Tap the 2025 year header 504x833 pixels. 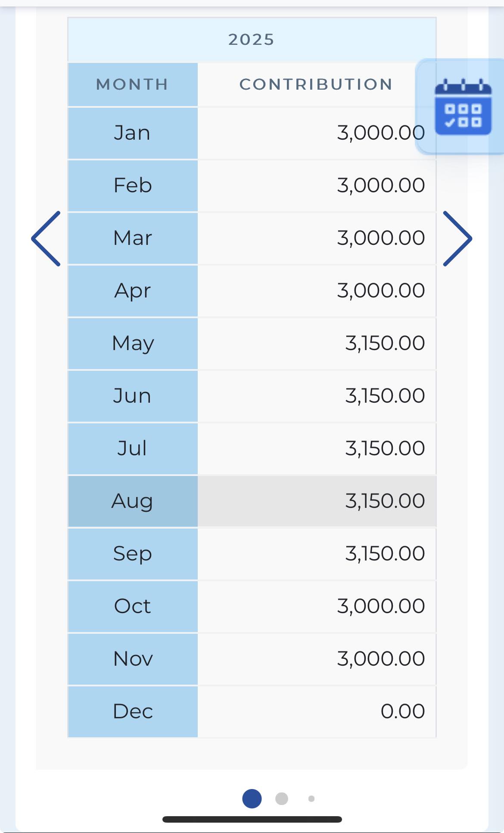(x=252, y=40)
